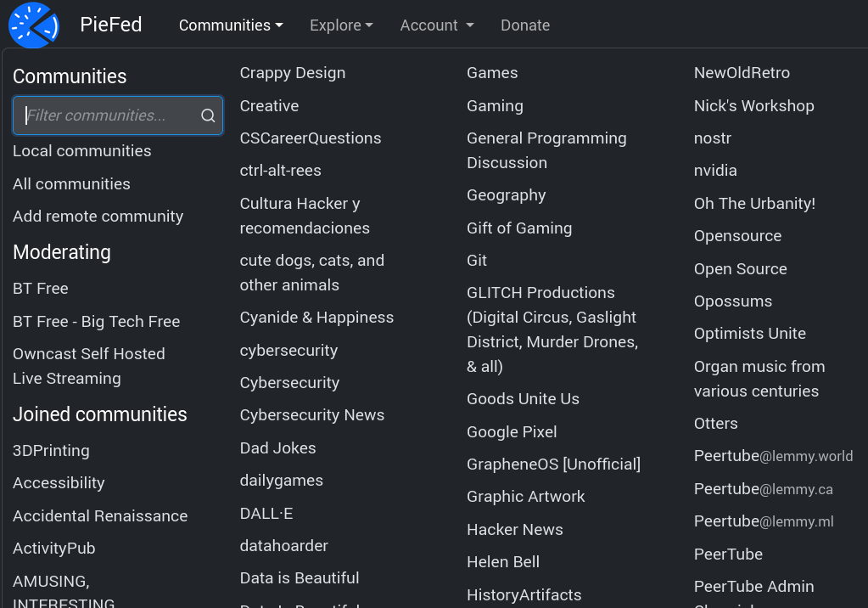Open the nostr community
Image resolution: width=868 pixels, height=608 pixels.
pyautogui.click(x=713, y=138)
